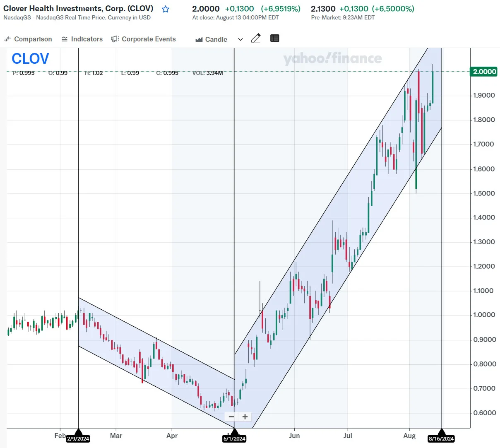Click the 0.6000 price axis label

pos(484,413)
